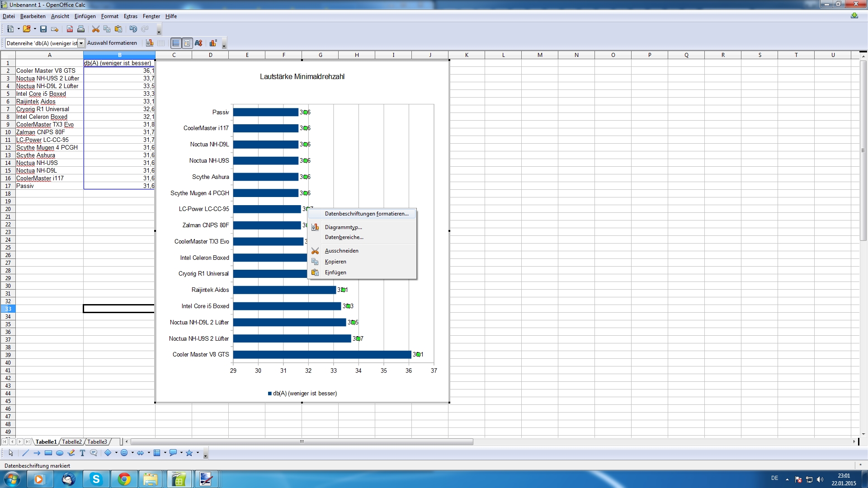Choose Kopieren from the context menu

tap(362, 262)
